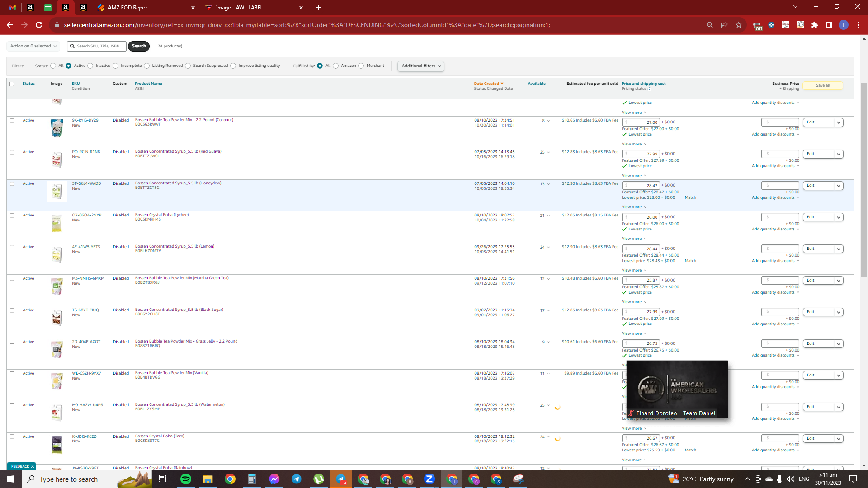
Task: Expand available quantity for Red Guava row
Action: [549, 153]
